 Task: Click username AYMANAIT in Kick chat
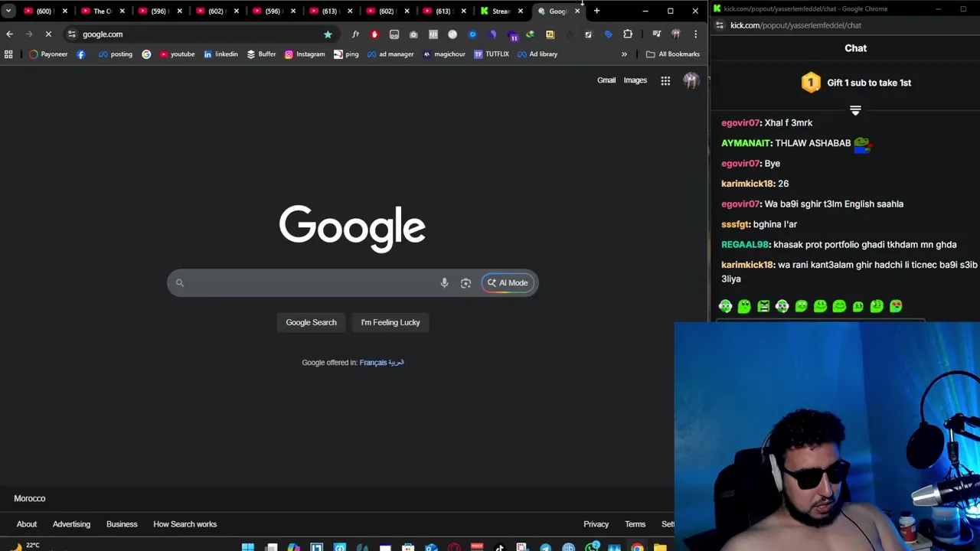(x=746, y=143)
